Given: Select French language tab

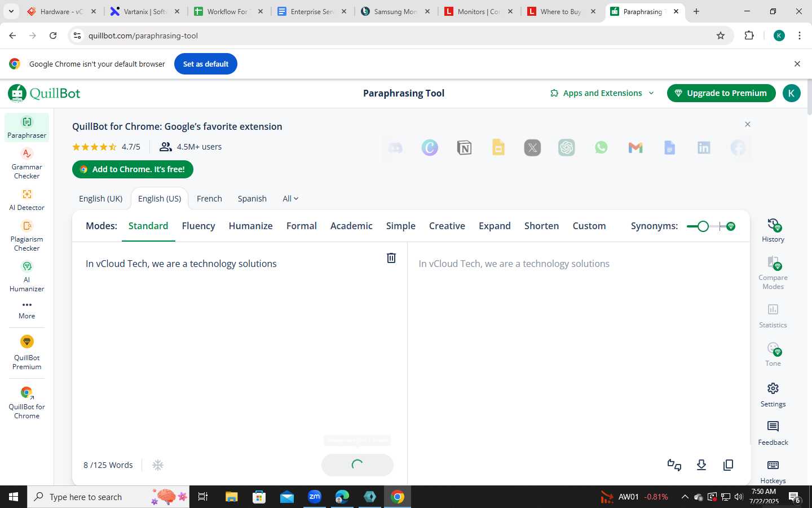Looking at the screenshot, I should tap(209, 199).
